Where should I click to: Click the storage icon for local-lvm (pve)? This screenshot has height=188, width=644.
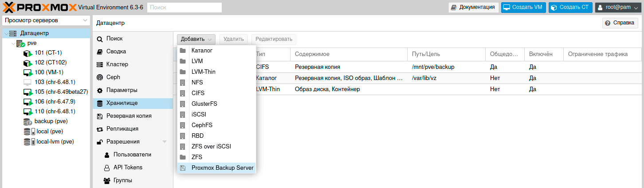pyautogui.click(x=28, y=142)
